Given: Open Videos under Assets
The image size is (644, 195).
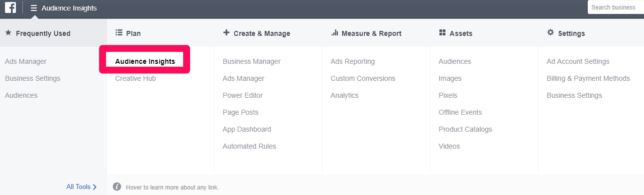Looking at the screenshot, I should [449, 146].
